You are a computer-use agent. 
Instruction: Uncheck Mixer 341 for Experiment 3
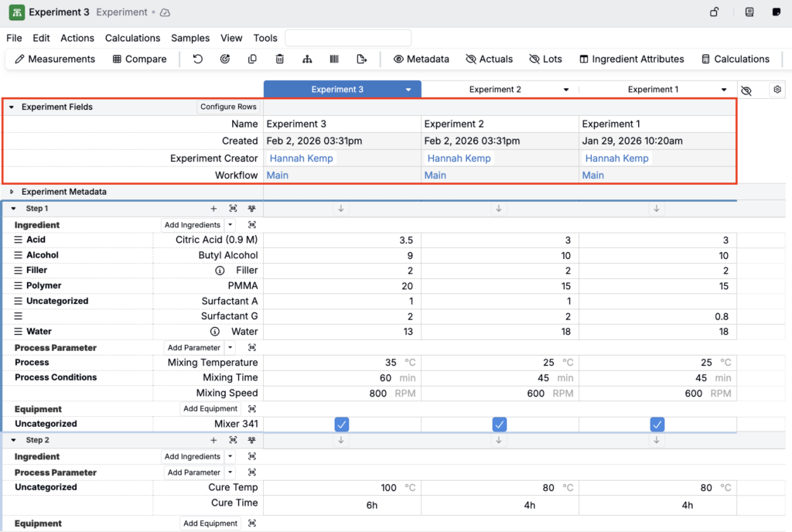pos(342,424)
